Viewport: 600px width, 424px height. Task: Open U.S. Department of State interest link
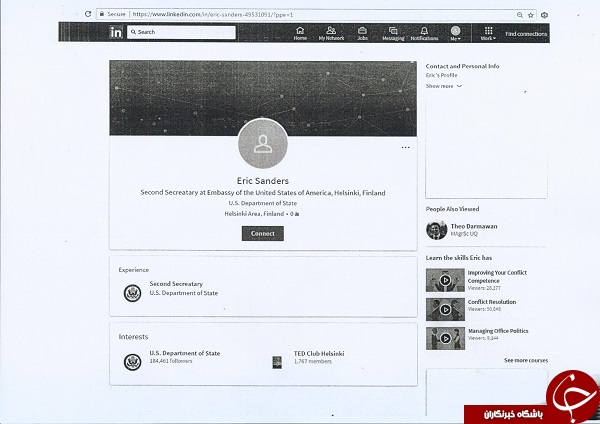[x=184, y=353]
